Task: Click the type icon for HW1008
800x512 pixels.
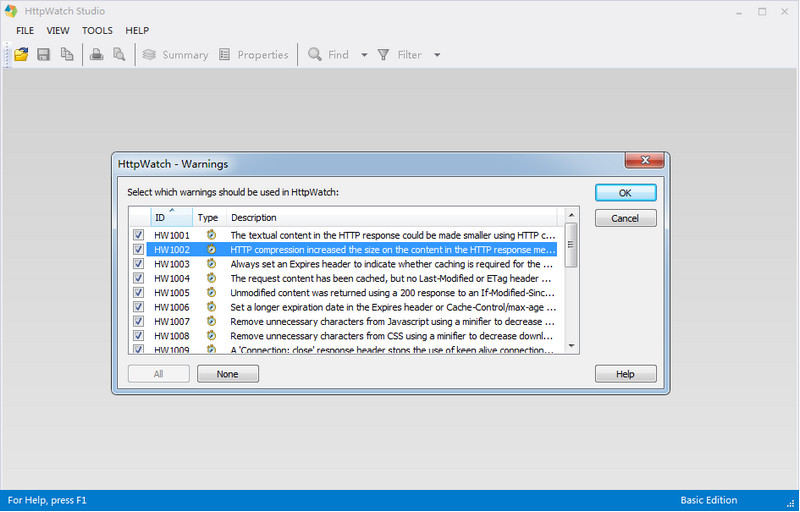Action: [x=211, y=336]
